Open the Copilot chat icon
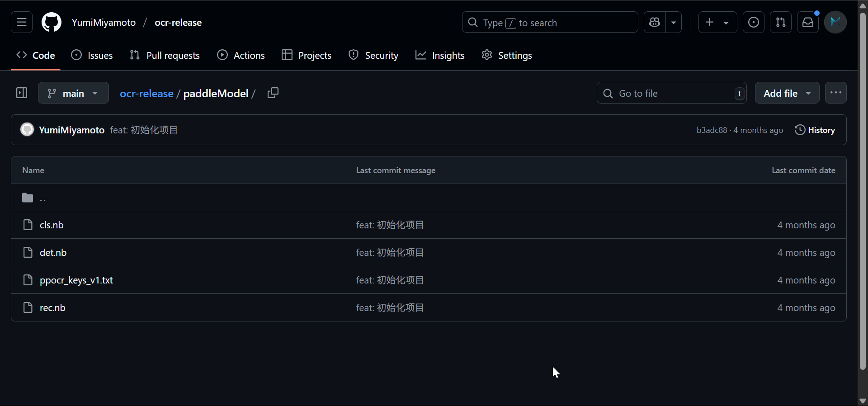868x406 pixels. click(x=655, y=22)
